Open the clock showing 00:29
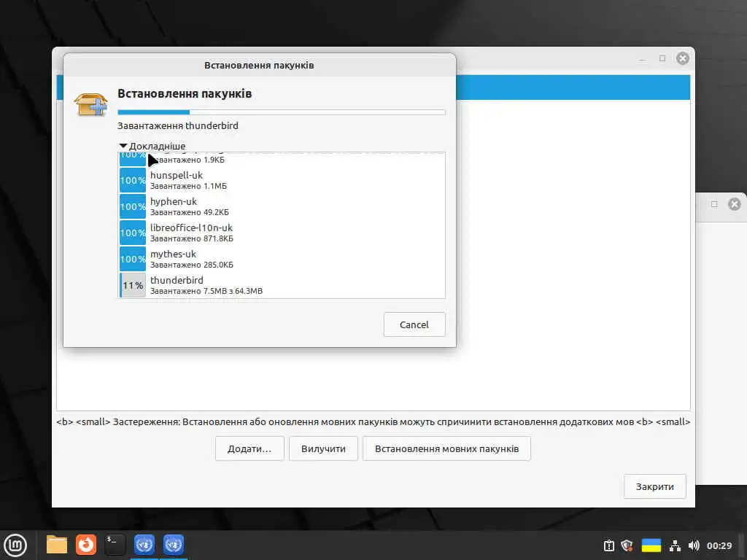This screenshot has width=747, height=560. point(719,545)
